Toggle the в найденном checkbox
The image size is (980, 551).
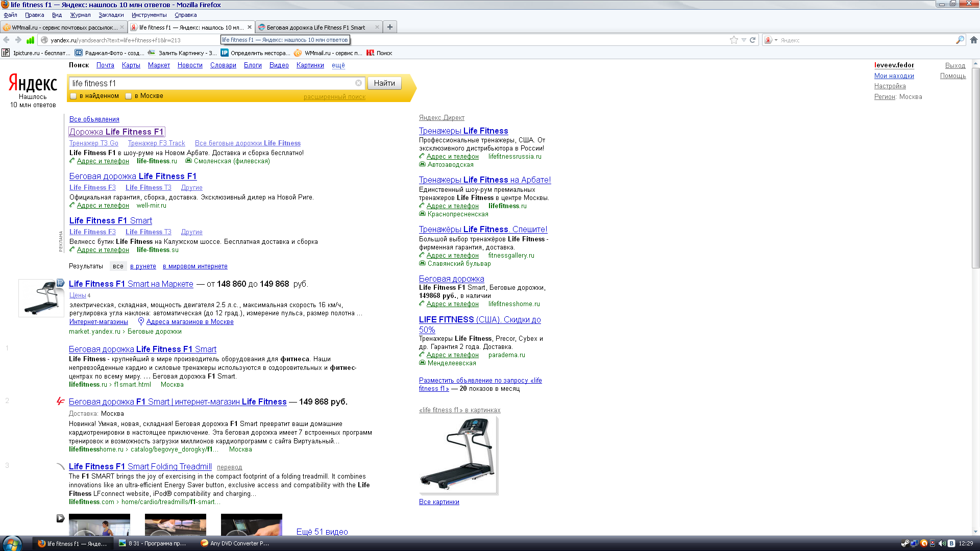(x=73, y=96)
